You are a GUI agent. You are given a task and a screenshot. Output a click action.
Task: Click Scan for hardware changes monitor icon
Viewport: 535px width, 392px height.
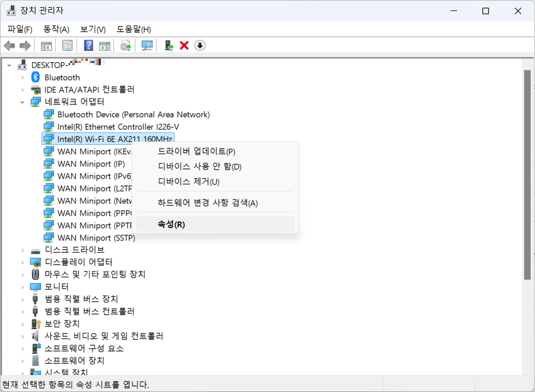(147, 46)
